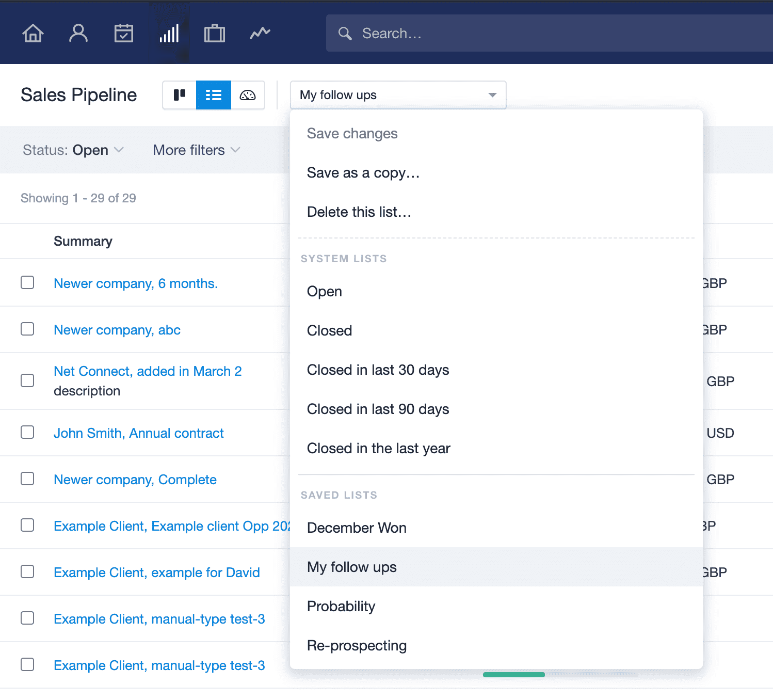Select Re-prospecting saved list
Viewport: 773px width, 700px height.
point(496,646)
